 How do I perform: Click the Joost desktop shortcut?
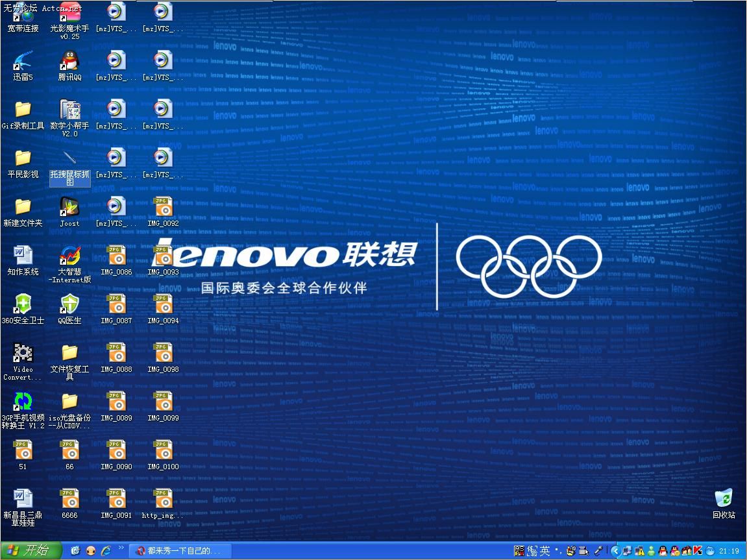click(x=69, y=212)
